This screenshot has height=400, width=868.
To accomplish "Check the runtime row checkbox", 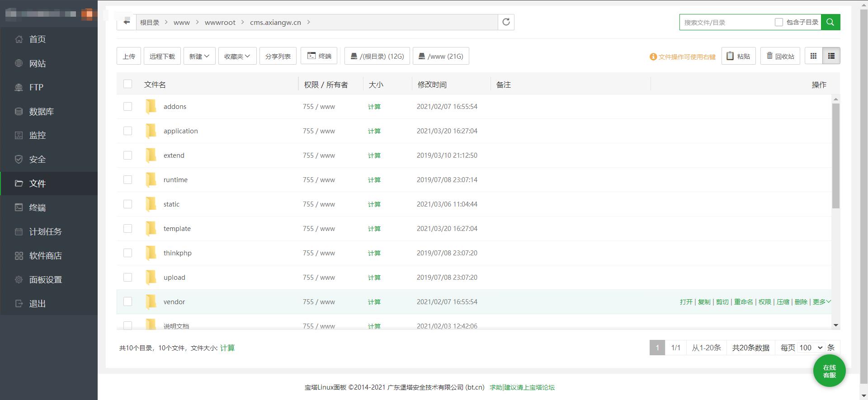I will click(128, 180).
